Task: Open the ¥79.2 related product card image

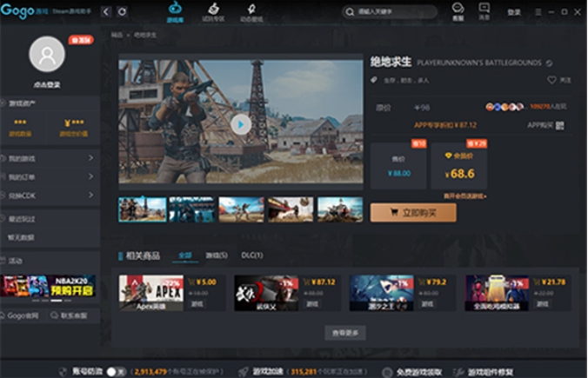Action: pos(381,293)
